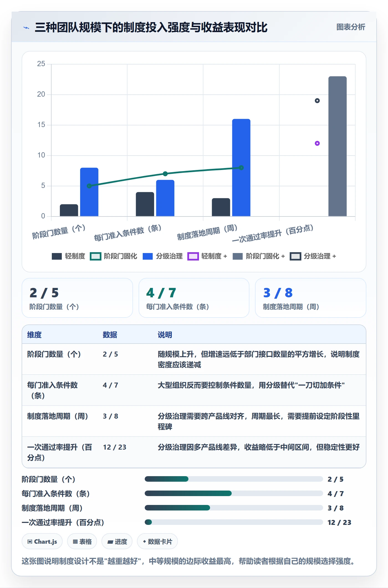This screenshot has width=388, height=588.
Task: Open the 4 / 7 每门准入条件数 stat card
Action: (x=194, y=298)
